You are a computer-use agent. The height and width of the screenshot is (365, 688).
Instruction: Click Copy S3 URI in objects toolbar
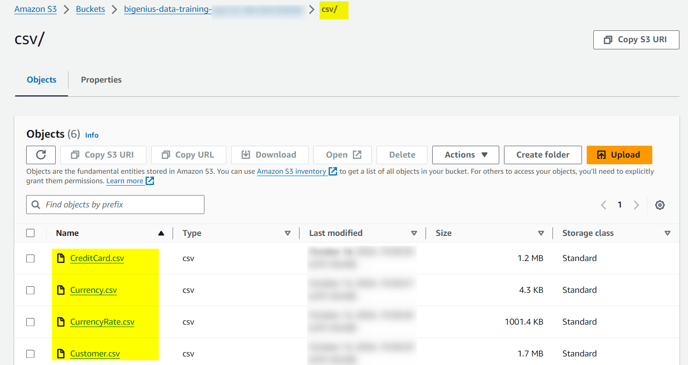[103, 155]
